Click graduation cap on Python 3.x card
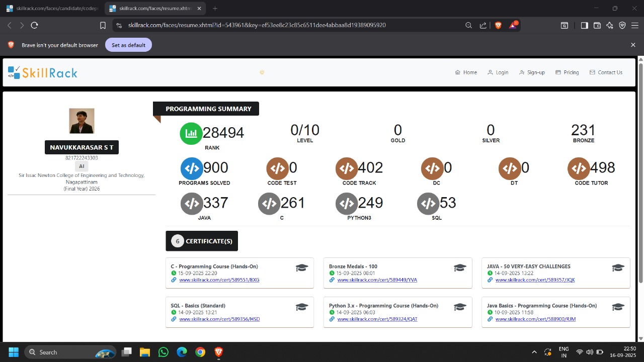The width and height of the screenshot is (644, 362). click(460, 307)
